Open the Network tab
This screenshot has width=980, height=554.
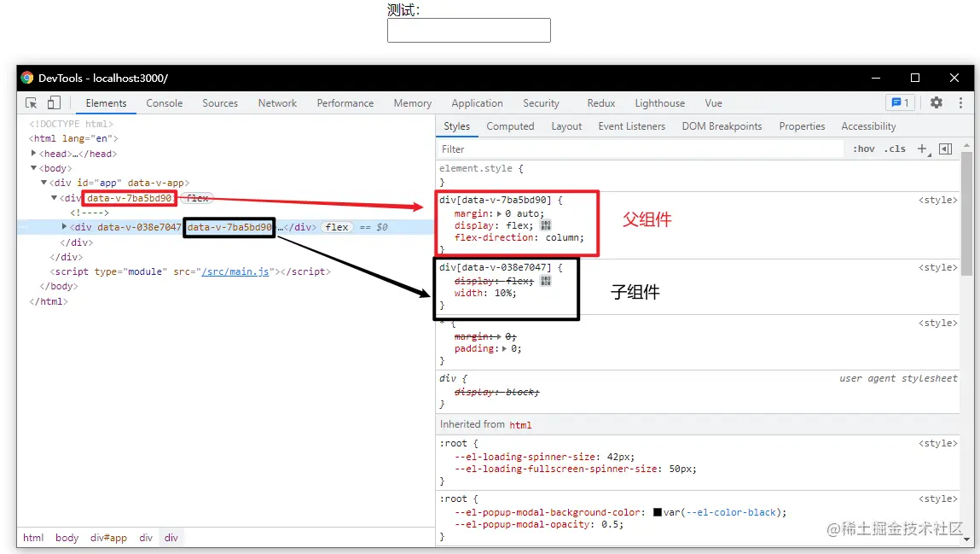[x=277, y=103]
